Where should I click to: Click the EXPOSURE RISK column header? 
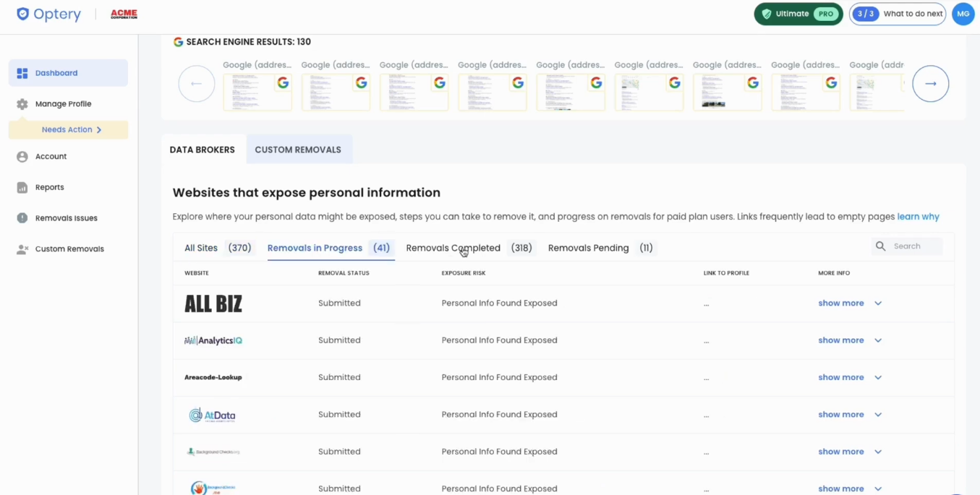[464, 273]
